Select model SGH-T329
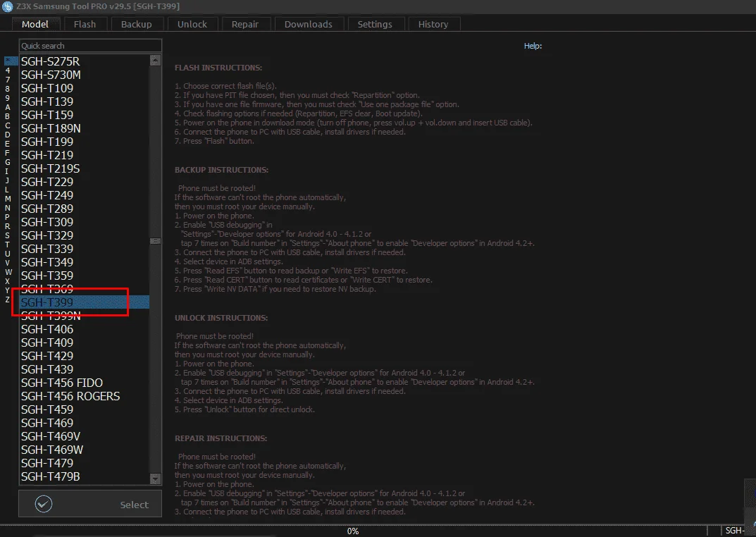The height and width of the screenshot is (537, 756). (85, 235)
